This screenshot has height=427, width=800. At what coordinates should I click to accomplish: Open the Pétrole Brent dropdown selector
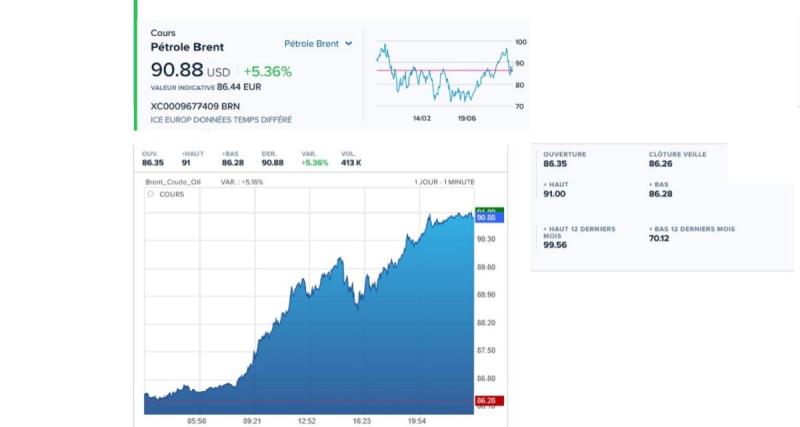318,44
